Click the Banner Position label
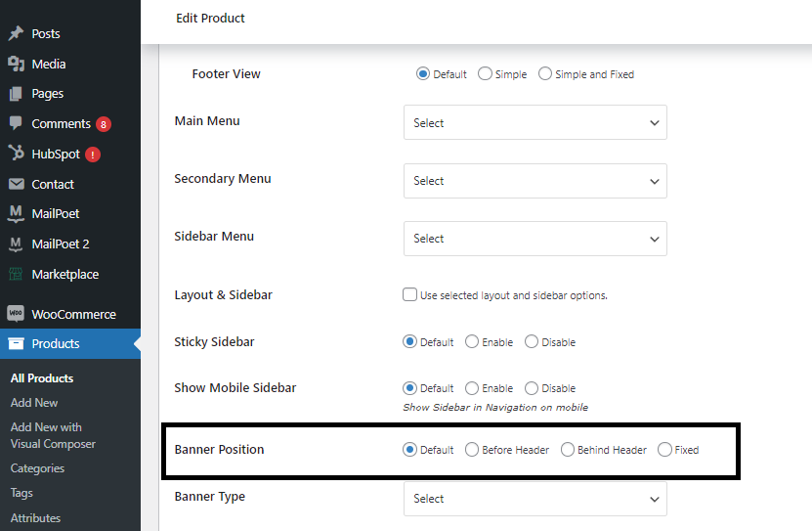Viewport: 812px width, 531px height. click(219, 449)
